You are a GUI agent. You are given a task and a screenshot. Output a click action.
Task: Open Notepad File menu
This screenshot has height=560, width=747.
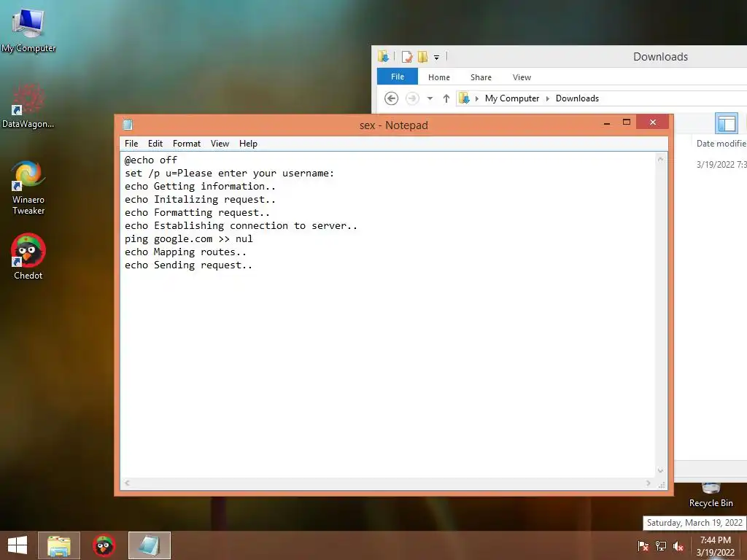(x=131, y=144)
